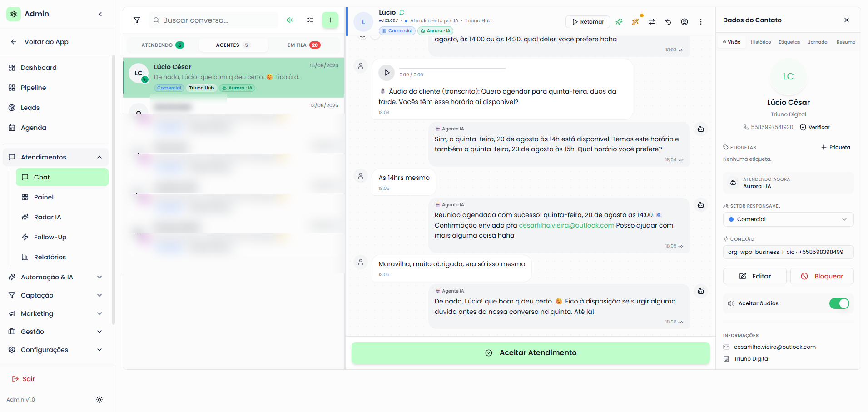This screenshot has height=412, width=868.
Task: Click the LC contact avatar in the panel
Action: 788,76
